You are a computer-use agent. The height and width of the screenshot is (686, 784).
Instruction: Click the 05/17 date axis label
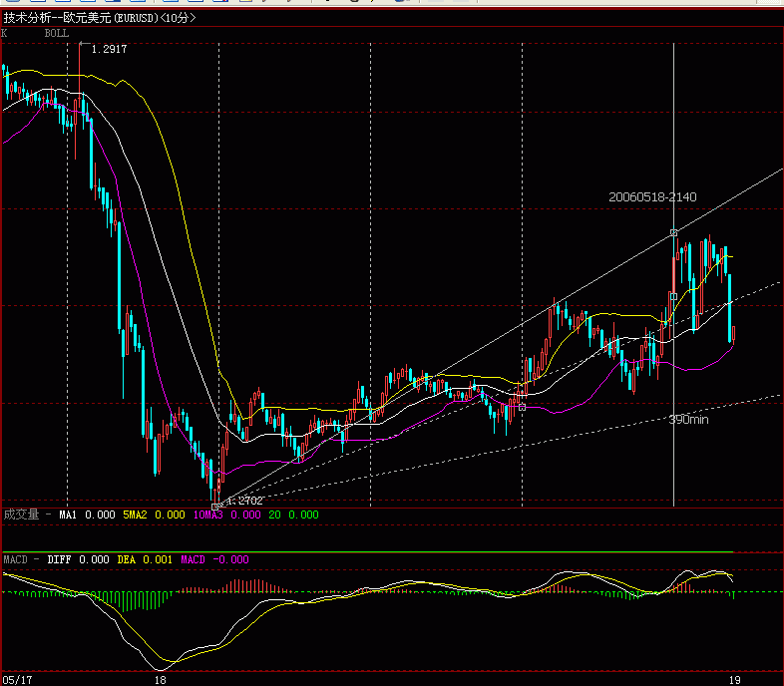pyautogui.click(x=16, y=678)
